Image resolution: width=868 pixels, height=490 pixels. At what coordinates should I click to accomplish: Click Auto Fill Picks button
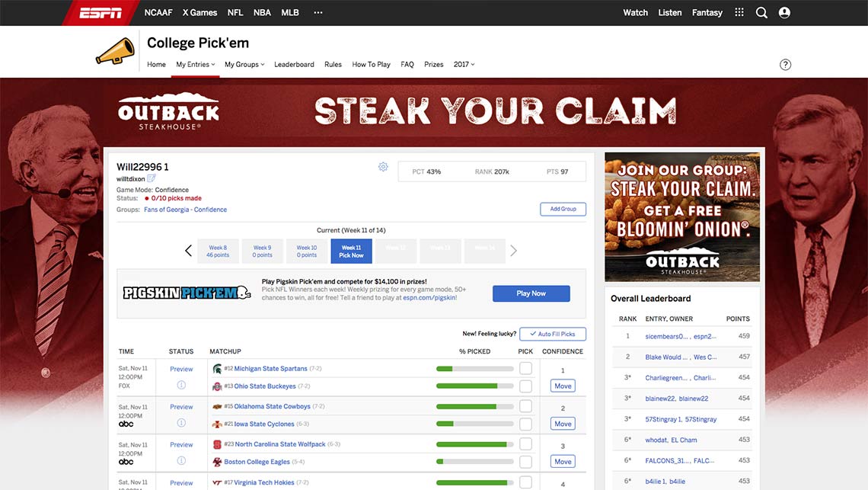click(553, 334)
